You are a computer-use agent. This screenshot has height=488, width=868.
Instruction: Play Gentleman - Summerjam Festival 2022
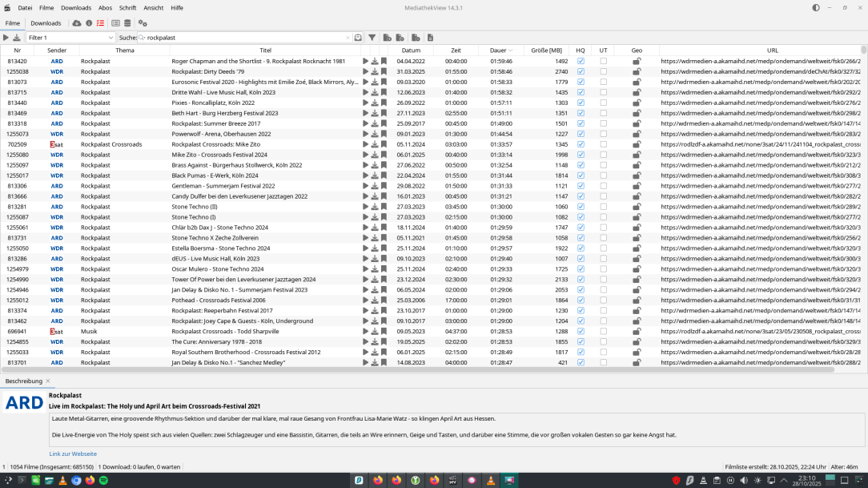(365, 186)
